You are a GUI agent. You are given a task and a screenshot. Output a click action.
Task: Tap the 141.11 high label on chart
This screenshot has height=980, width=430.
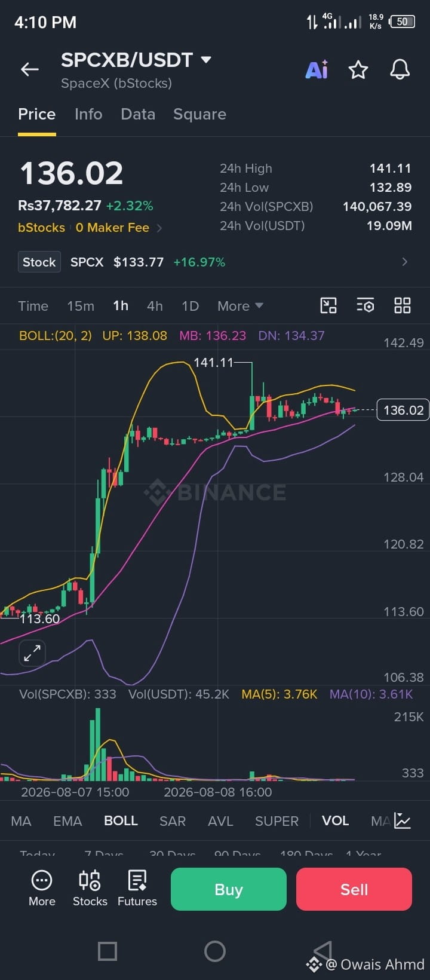pos(213,362)
